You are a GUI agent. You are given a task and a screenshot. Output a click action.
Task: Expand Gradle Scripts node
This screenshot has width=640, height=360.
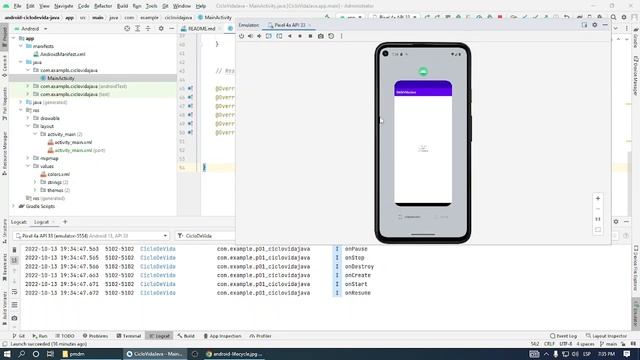click(x=13, y=206)
